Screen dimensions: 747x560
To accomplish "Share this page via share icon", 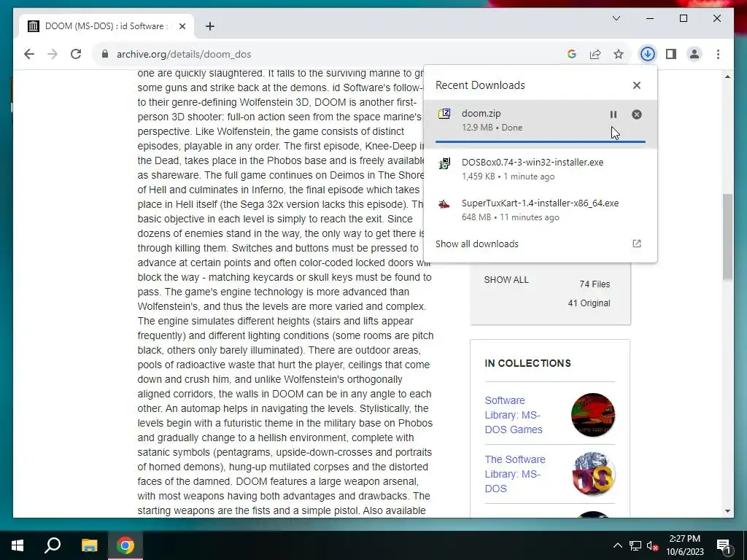I will [595, 54].
